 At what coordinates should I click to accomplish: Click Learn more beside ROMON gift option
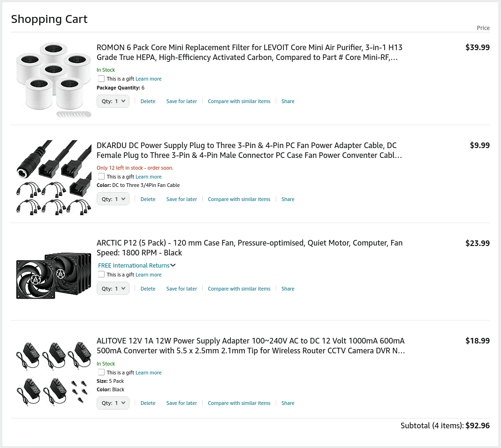tap(148, 79)
